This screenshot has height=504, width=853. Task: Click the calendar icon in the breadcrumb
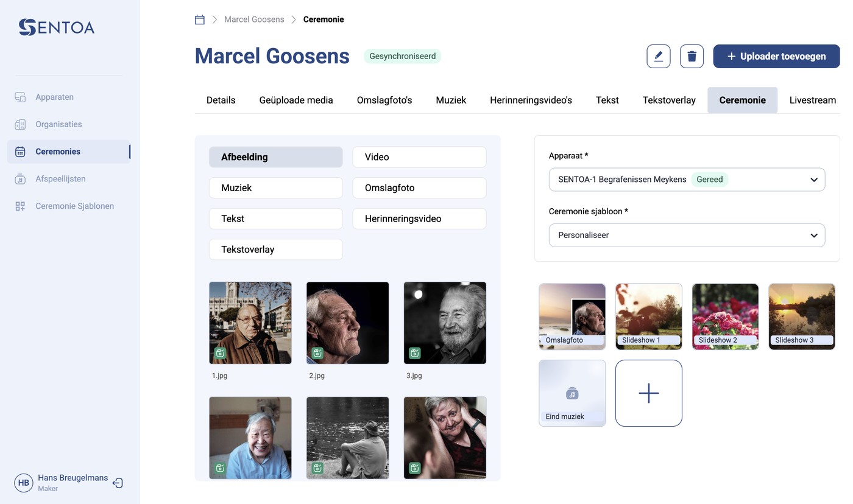pyautogui.click(x=199, y=19)
